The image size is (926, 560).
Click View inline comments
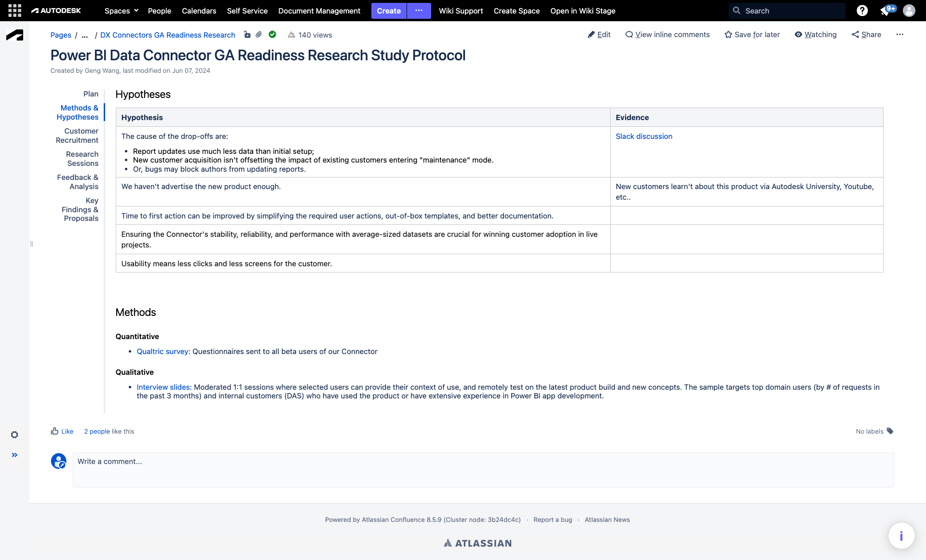(x=667, y=35)
